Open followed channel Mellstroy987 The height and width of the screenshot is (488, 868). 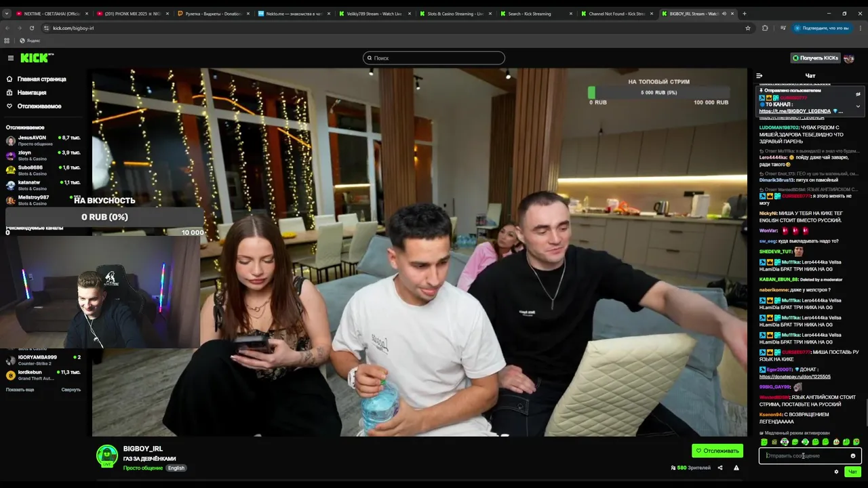43,200
